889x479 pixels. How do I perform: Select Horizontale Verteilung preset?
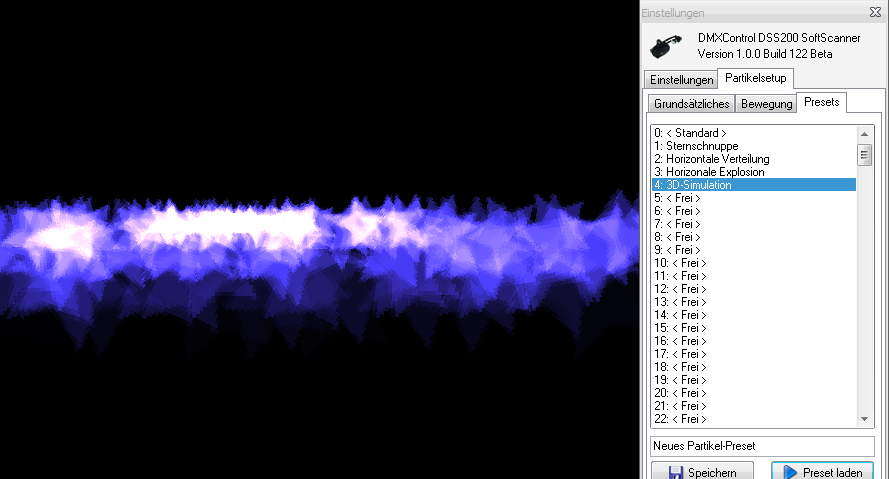(711, 159)
